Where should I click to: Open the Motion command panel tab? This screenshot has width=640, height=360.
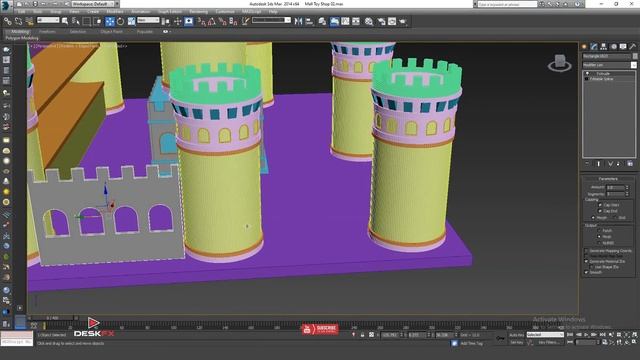pyautogui.click(x=613, y=47)
